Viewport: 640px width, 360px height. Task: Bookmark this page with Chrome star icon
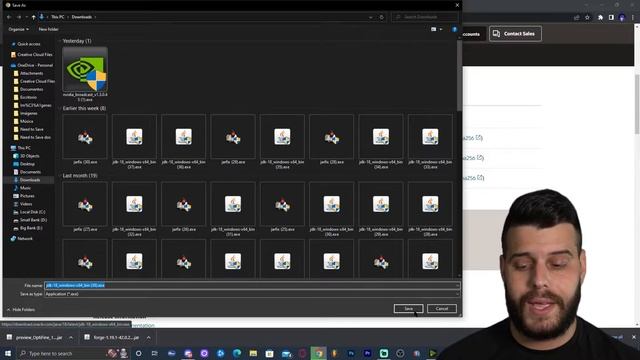click(587, 18)
